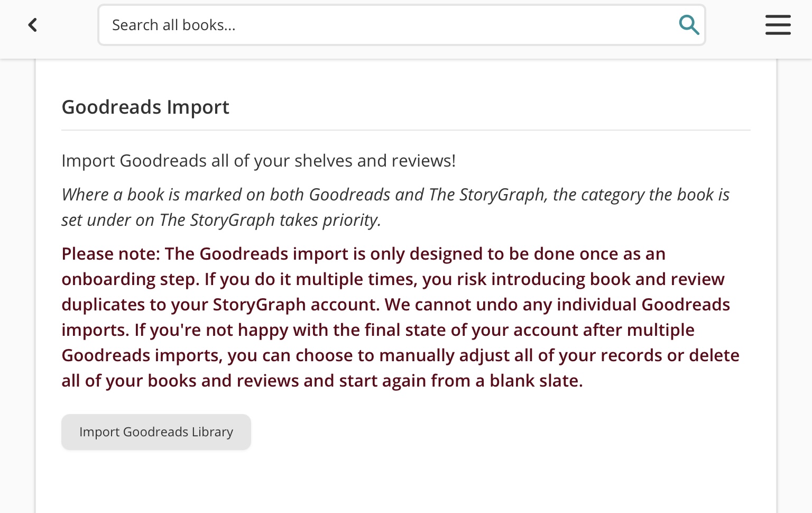Viewport: 812px width, 513px height.
Task: Click "The StoryGraph takes priority" italic text
Action: click(270, 220)
